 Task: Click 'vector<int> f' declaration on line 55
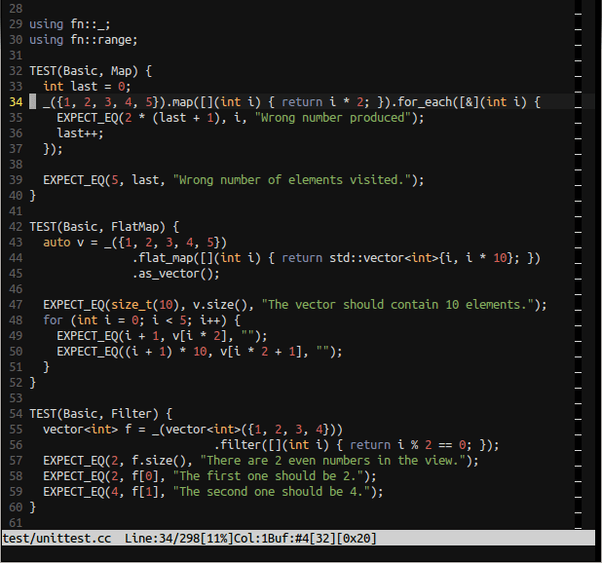87,430
